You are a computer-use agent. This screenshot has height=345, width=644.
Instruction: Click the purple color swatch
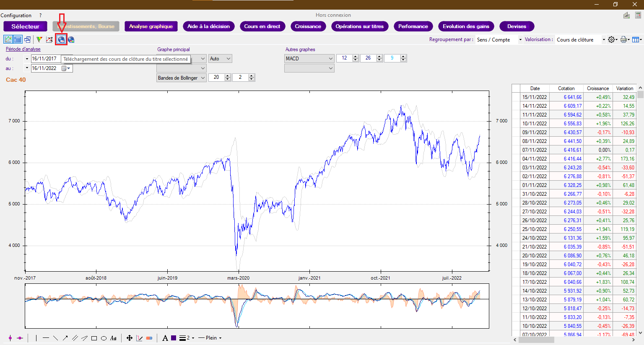click(x=174, y=338)
